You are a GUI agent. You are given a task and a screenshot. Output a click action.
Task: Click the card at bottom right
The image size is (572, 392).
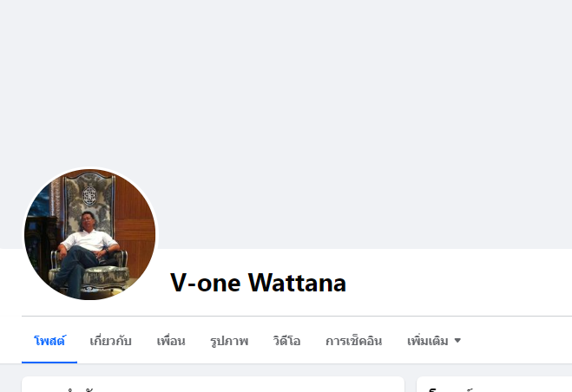point(494,384)
